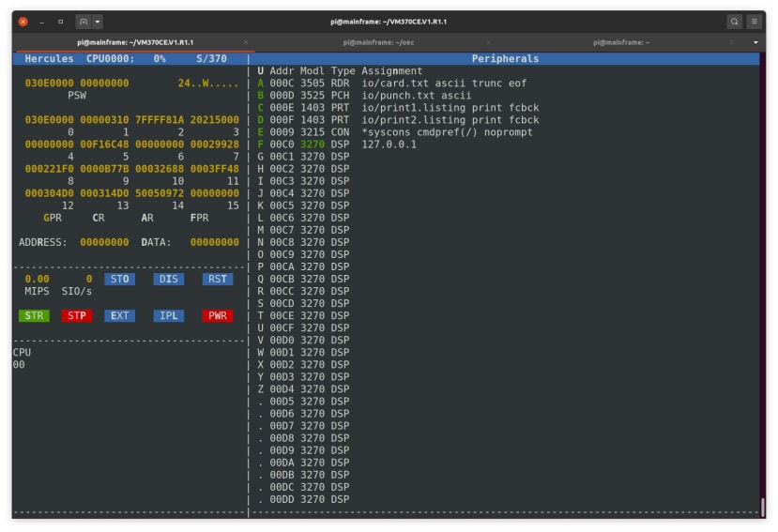
Task: Click the Peripherals header title
Action: pos(505,58)
